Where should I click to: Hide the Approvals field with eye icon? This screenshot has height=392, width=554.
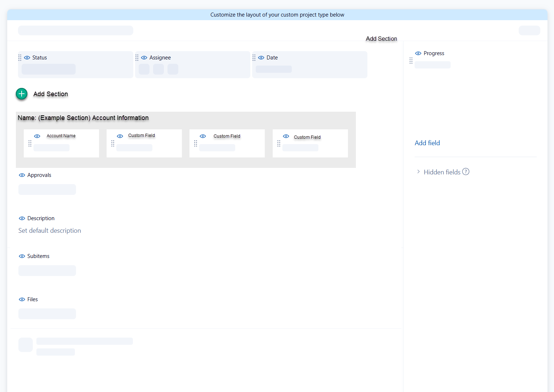pos(22,175)
